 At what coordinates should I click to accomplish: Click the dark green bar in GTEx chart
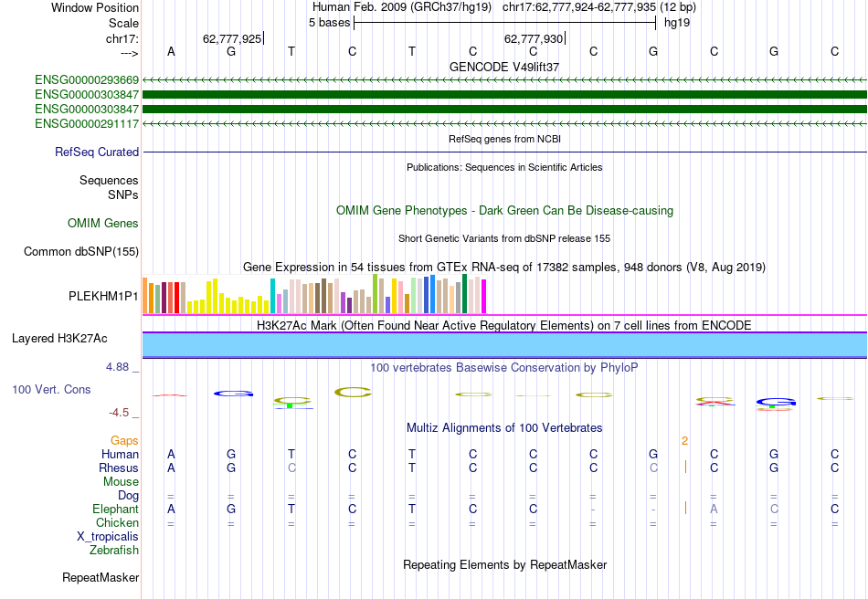[x=465, y=294]
